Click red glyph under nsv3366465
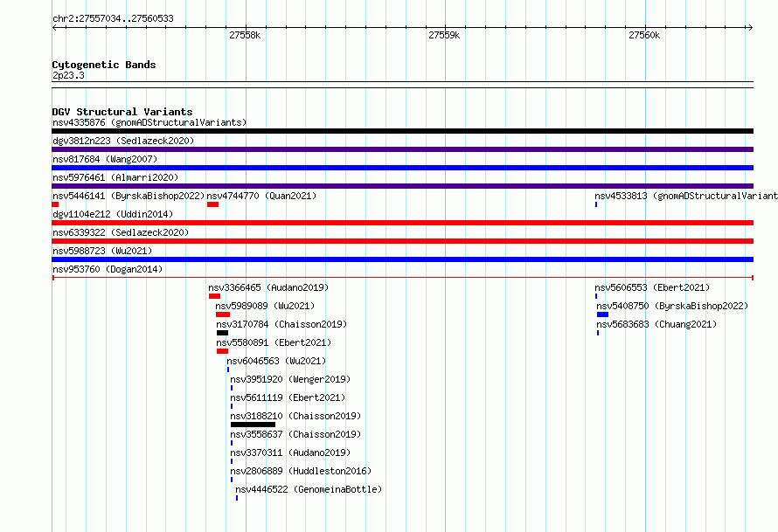778x532 pixels. point(214,296)
